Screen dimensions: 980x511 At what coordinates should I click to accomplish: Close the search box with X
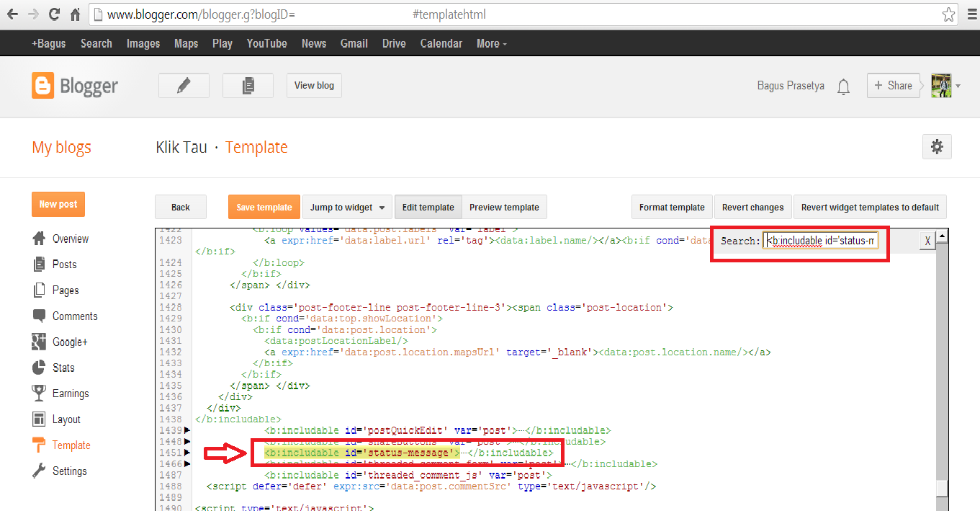pyautogui.click(x=927, y=241)
